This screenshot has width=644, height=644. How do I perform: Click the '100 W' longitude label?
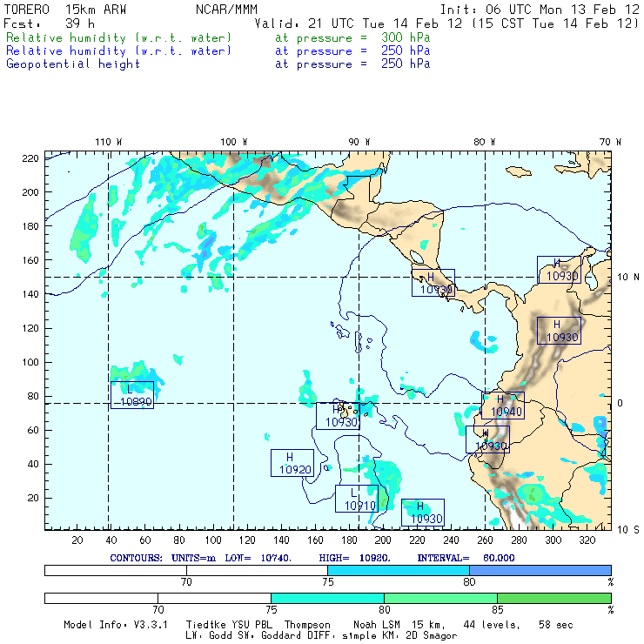(x=234, y=142)
